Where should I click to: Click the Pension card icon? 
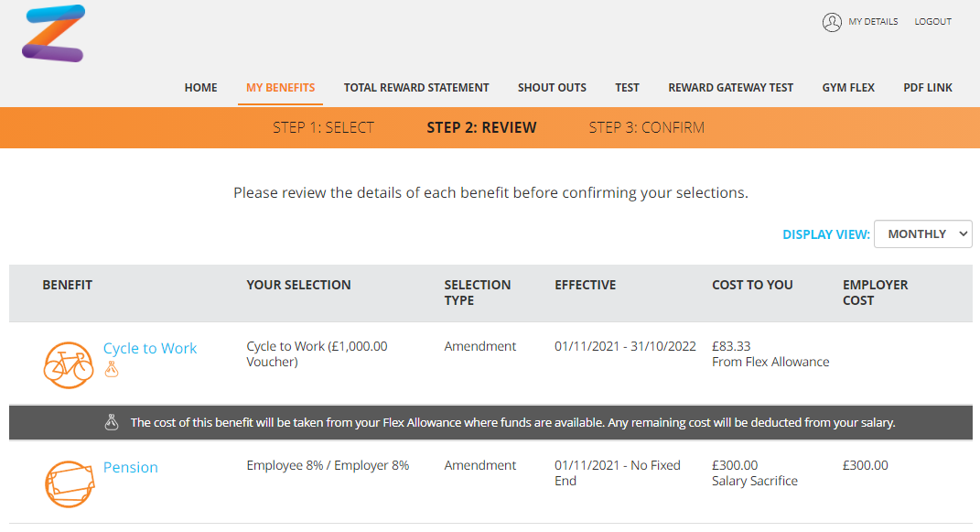(x=70, y=483)
